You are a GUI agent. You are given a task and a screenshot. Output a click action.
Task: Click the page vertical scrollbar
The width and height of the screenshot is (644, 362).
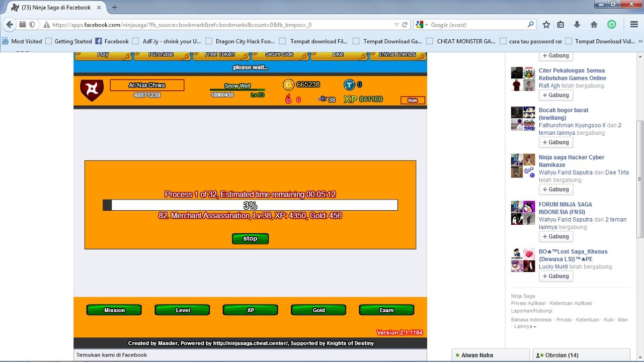(640, 179)
